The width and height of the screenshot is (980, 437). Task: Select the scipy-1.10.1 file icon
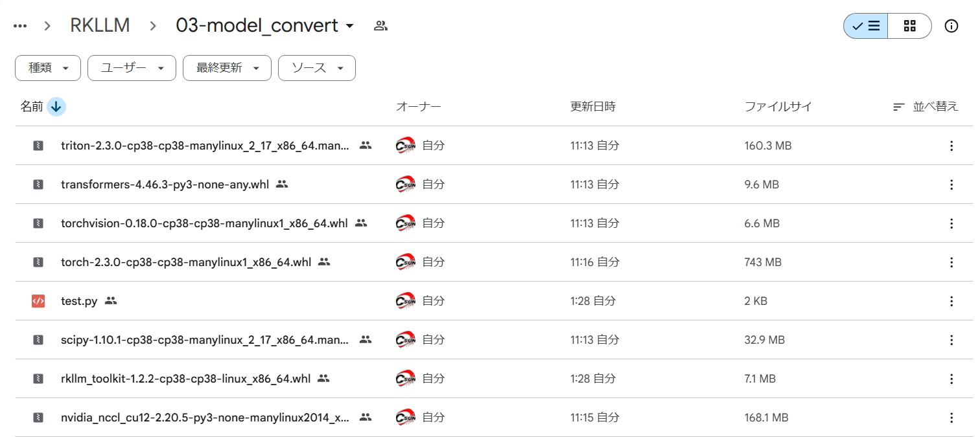click(x=38, y=340)
